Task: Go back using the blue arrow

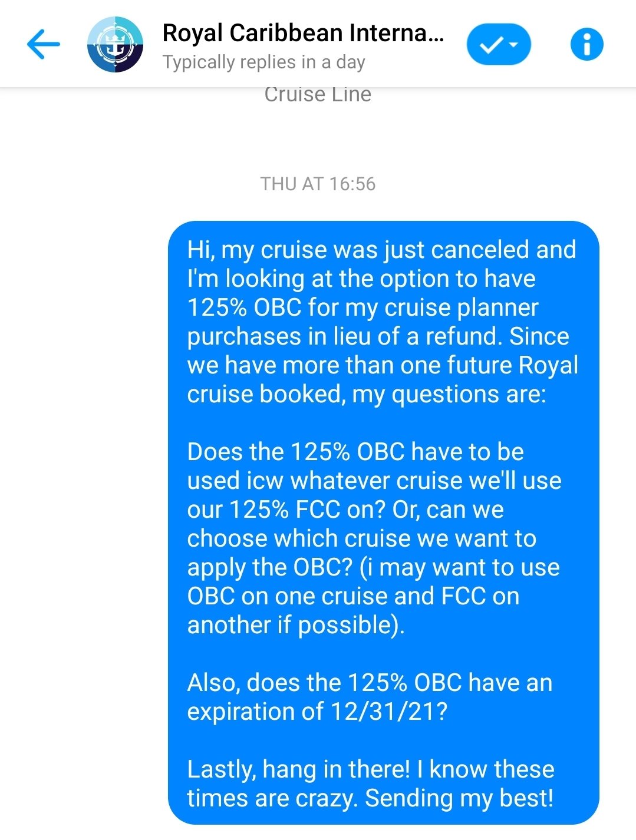Action: pyautogui.click(x=44, y=44)
